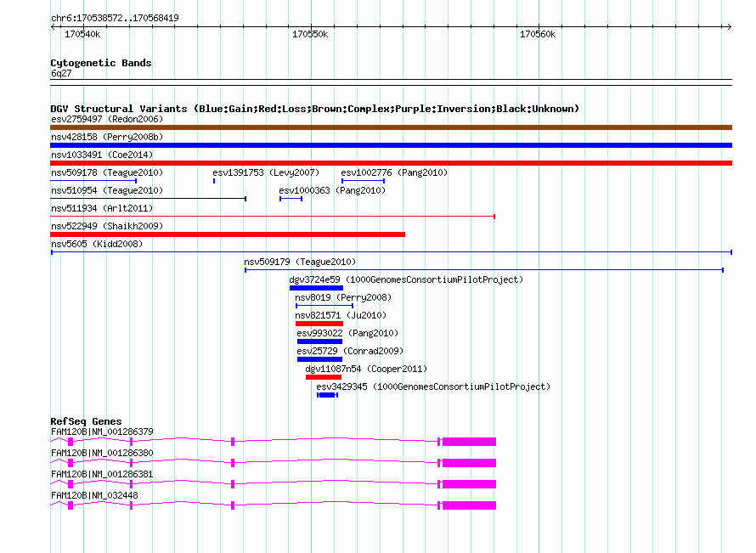Screen dimensions: 756x553
Task: Click the nsv821571 (Ju2010) label
Action: coord(341,315)
